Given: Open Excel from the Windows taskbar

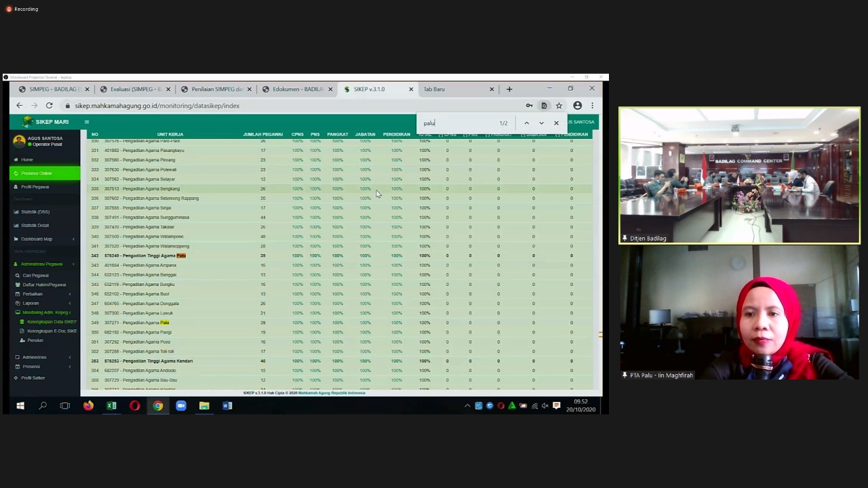Looking at the screenshot, I should [111, 406].
